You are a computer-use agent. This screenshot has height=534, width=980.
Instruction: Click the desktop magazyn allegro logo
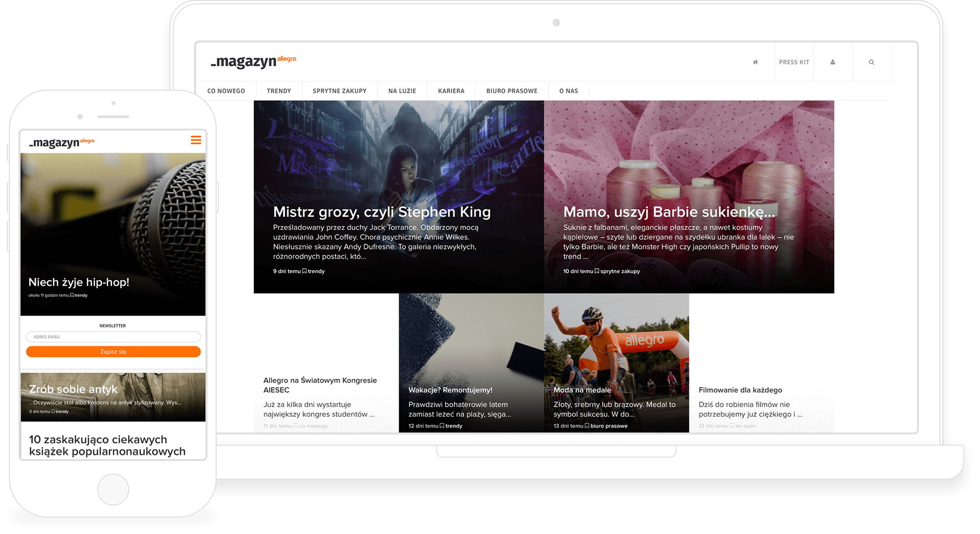point(253,62)
